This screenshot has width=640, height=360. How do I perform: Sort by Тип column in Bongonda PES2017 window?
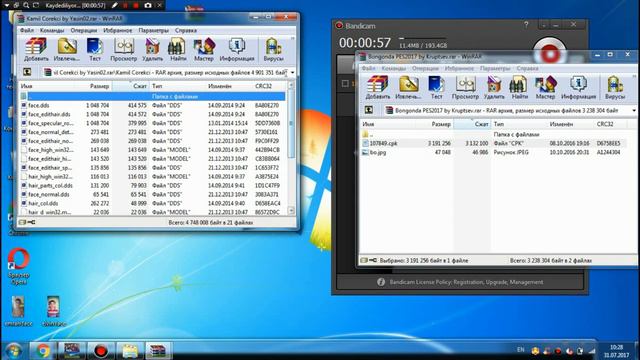(x=520, y=124)
